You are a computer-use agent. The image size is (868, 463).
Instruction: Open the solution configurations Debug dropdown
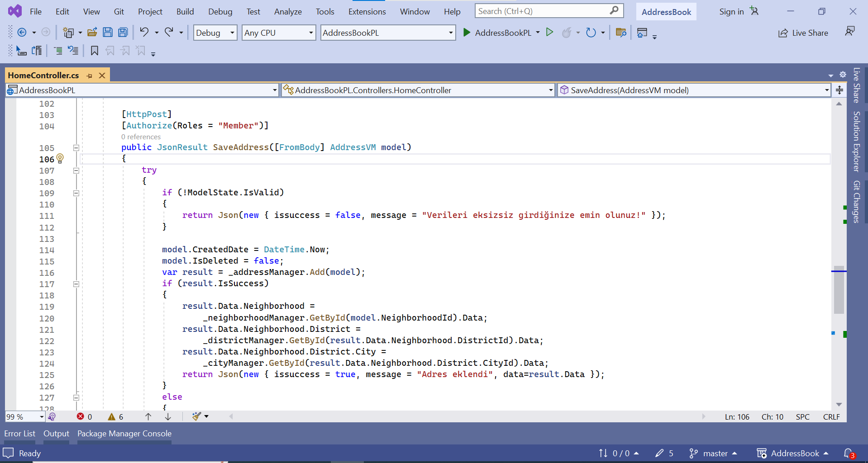click(x=215, y=33)
